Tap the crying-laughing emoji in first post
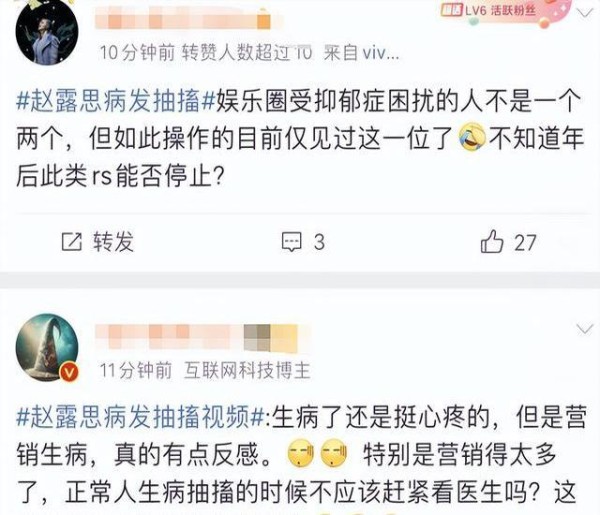This screenshot has width=600, height=515. [473, 137]
